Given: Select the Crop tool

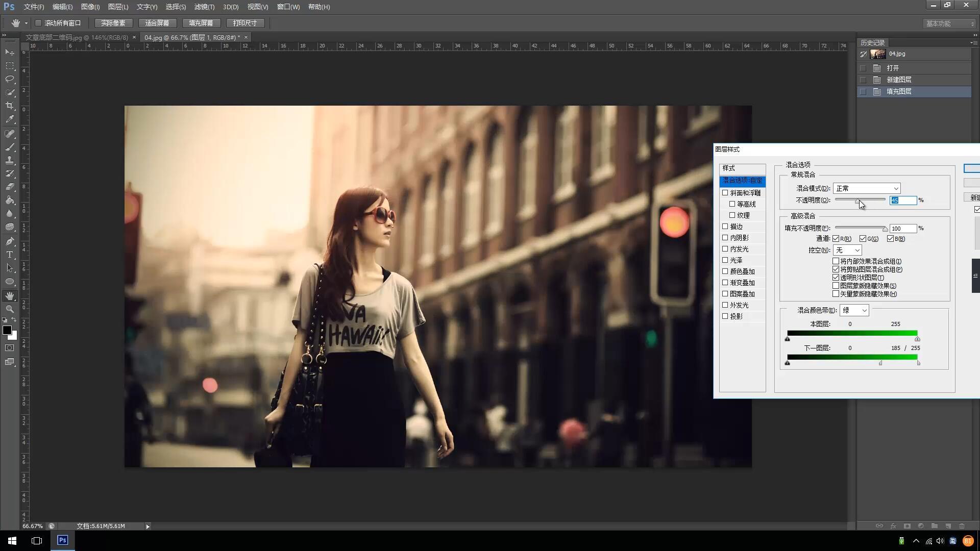Looking at the screenshot, I should click(10, 106).
